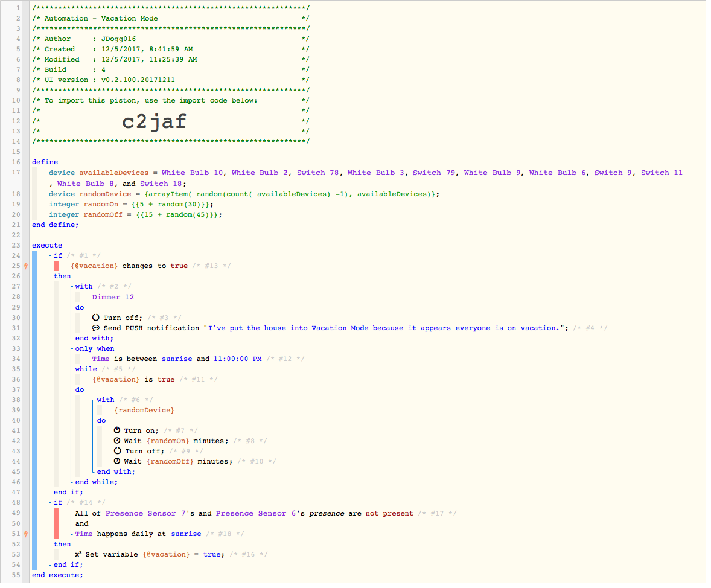Screen dimensions: 711x588
Task: Click the device White Bulb 8
Action: pos(85,184)
